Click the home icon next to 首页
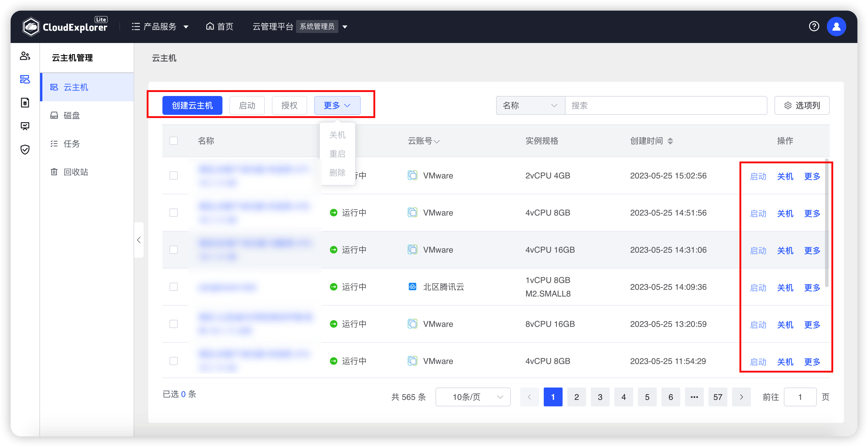This screenshot has width=868, height=447. pyautogui.click(x=209, y=26)
